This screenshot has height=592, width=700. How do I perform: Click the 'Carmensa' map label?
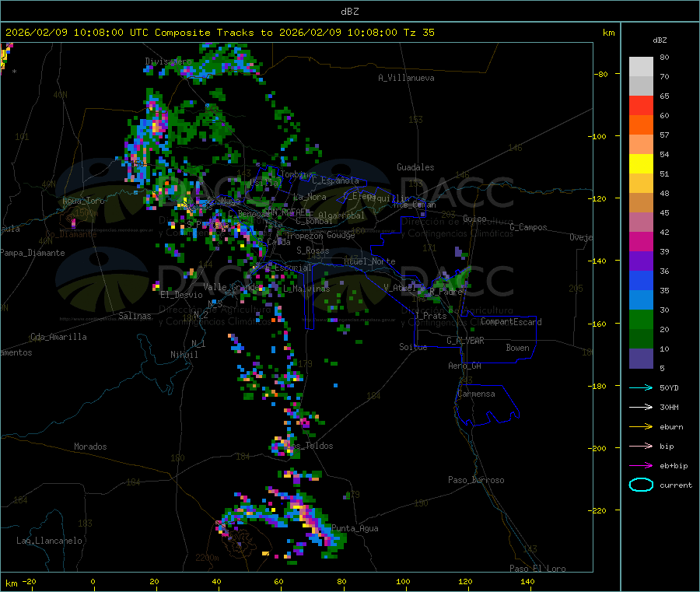476,394
